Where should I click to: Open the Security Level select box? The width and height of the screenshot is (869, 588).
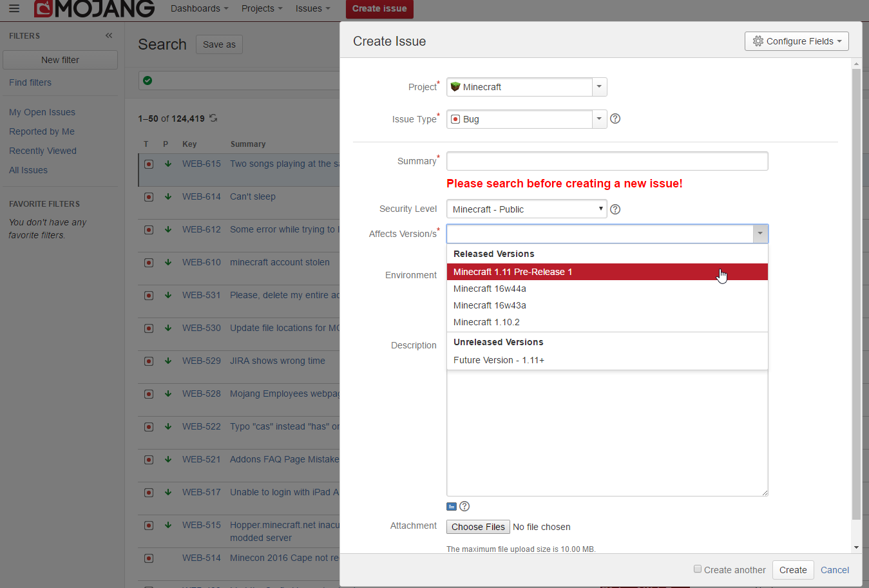point(526,209)
